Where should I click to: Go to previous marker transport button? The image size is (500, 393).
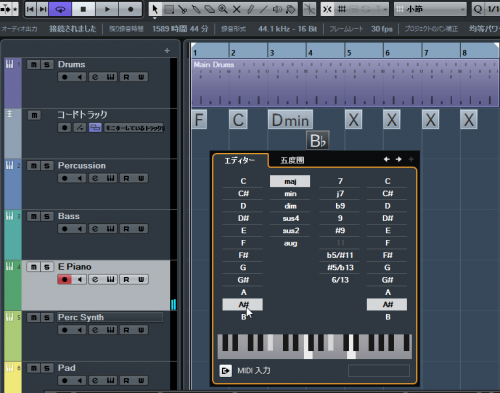(30, 9)
